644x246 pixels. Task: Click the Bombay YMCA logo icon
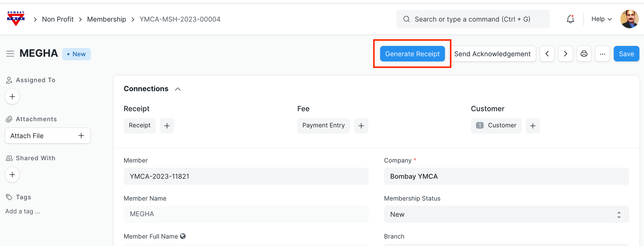(x=16, y=18)
